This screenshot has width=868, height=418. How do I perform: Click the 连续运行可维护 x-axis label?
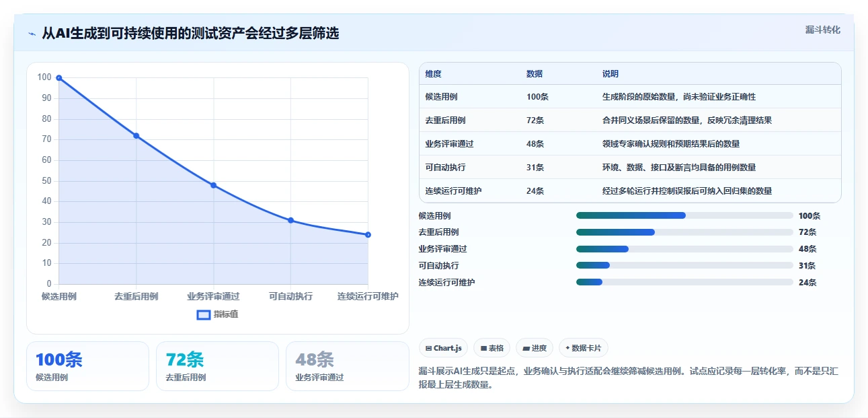[x=368, y=296]
